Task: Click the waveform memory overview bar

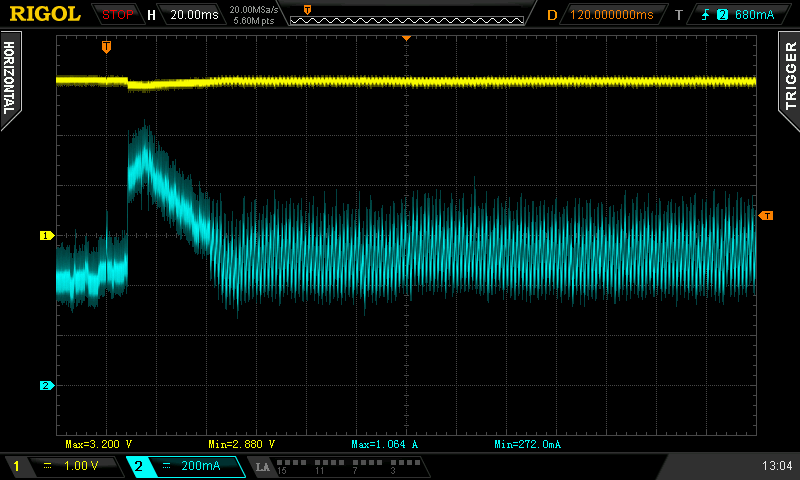Action: pyautogui.click(x=407, y=20)
